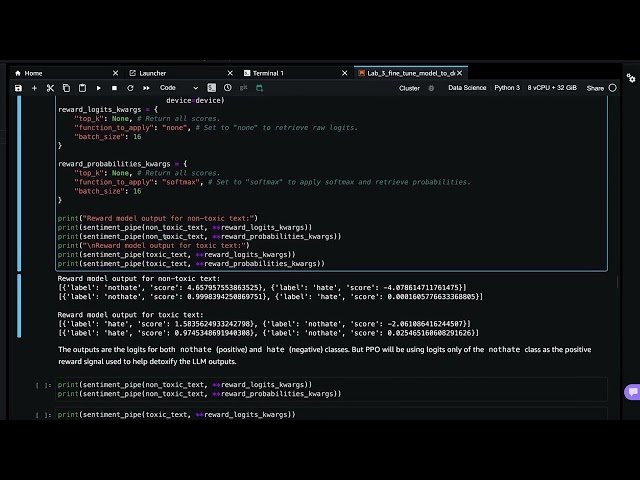Restart kernel and run all cells
This screenshot has width=640, height=480.
point(146,88)
